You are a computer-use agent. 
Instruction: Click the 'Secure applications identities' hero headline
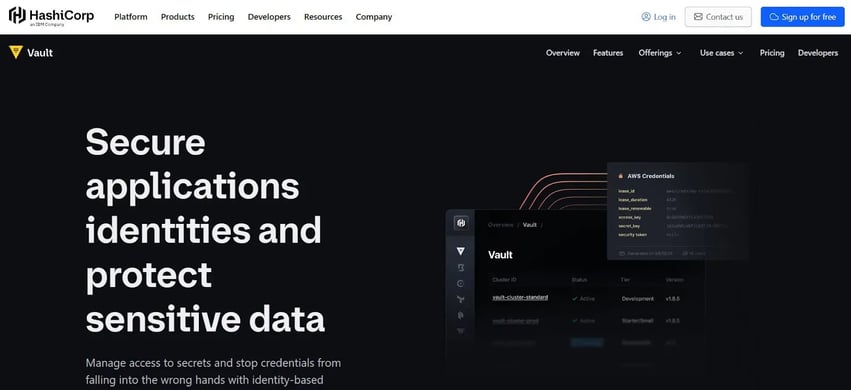tap(205, 230)
